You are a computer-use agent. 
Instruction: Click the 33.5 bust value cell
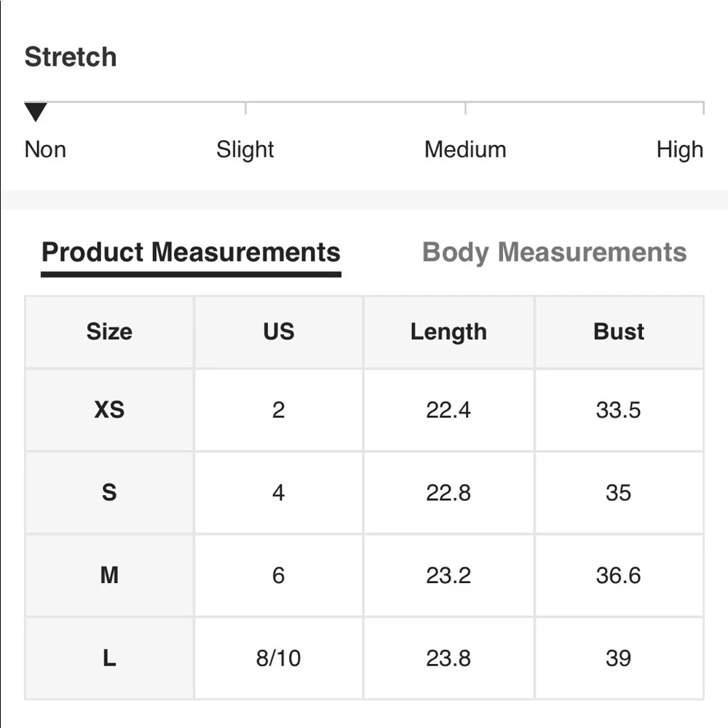coord(619,410)
